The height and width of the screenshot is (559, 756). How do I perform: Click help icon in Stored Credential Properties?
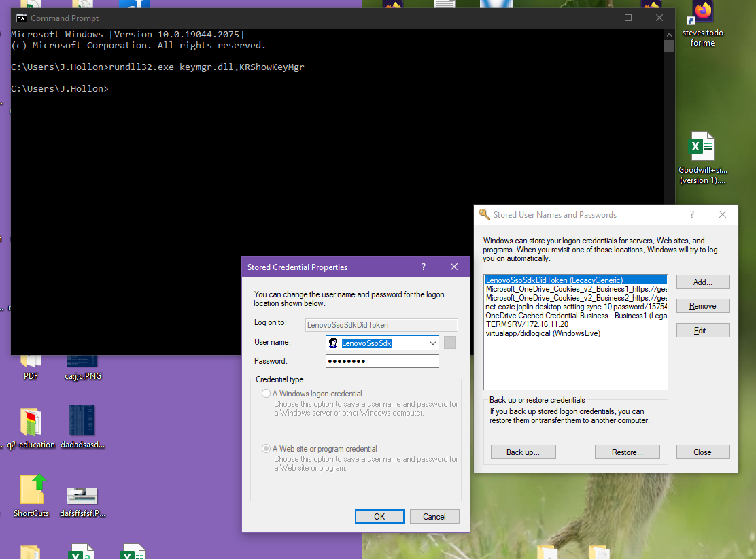tap(423, 267)
